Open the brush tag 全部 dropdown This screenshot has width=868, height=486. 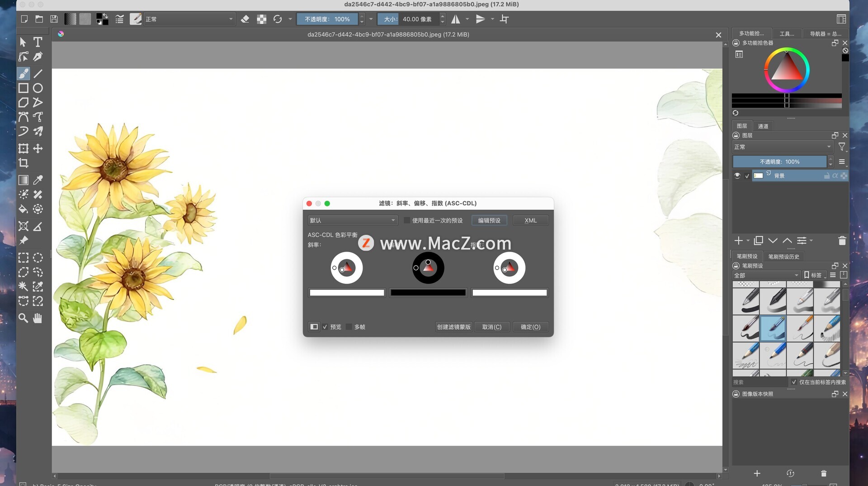click(x=766, y=275)
